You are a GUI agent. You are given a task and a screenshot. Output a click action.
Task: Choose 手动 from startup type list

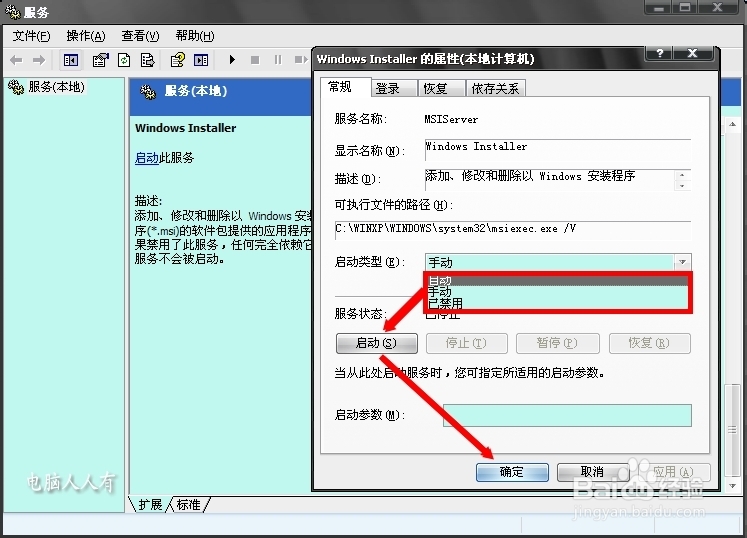(x=556, y=291)
